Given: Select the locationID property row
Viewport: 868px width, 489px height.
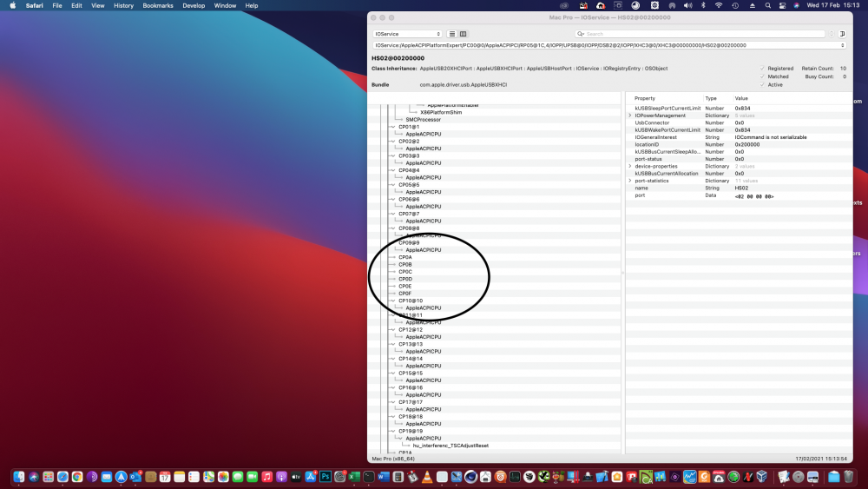Looking at the screenshot, I should pos(739,144).
